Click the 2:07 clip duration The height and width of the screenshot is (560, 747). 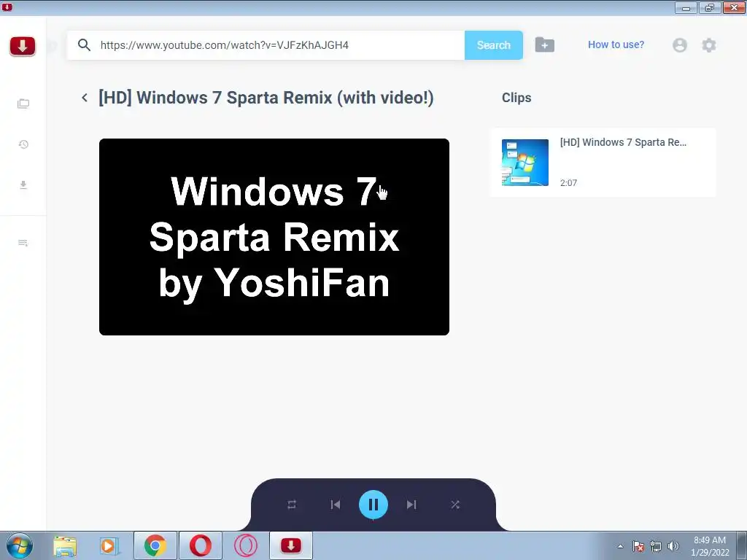coord(568,183)
